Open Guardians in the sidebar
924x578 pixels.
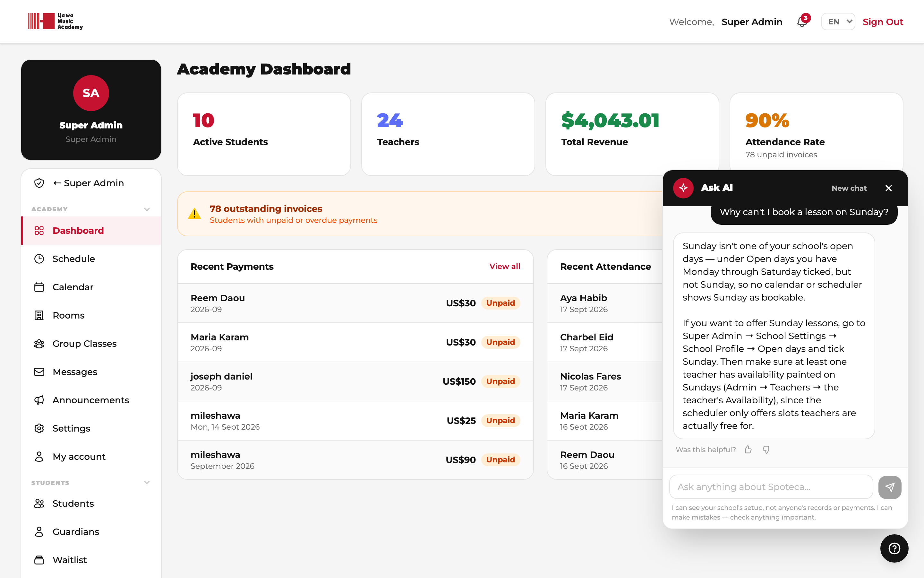pyautogui.click(x=91, y=532)
